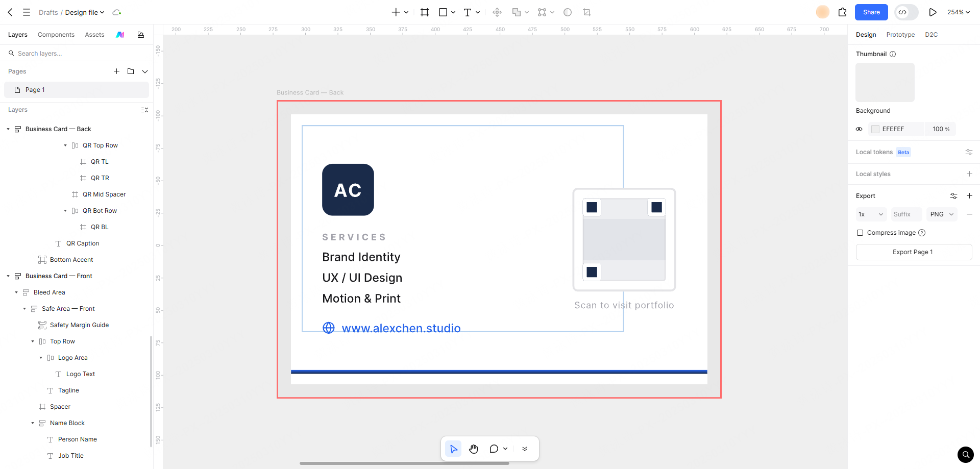
Task: Open export settings sliders icon
Action: point(953,196)
